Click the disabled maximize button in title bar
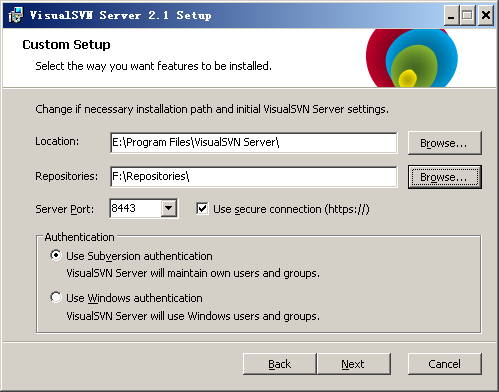Viewport: 499px width, 392px height. [468, 15]
